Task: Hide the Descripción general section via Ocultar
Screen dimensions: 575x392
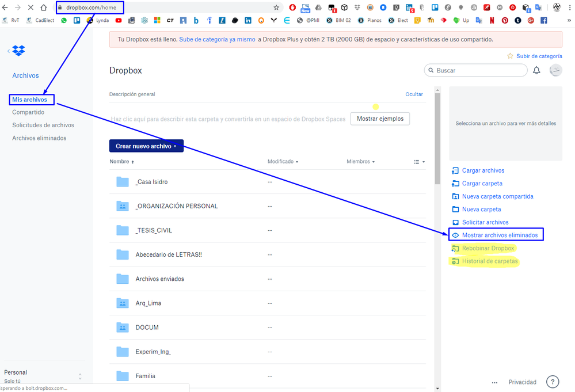Action: point(414,94)
